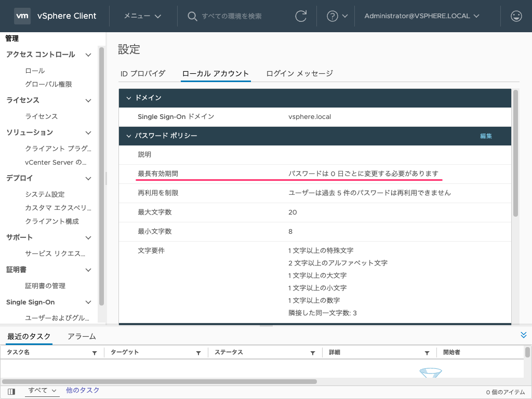Open ユーザーおよびグル... item
The height and width of the screenshot is (399, 532).
click(57, 318)
